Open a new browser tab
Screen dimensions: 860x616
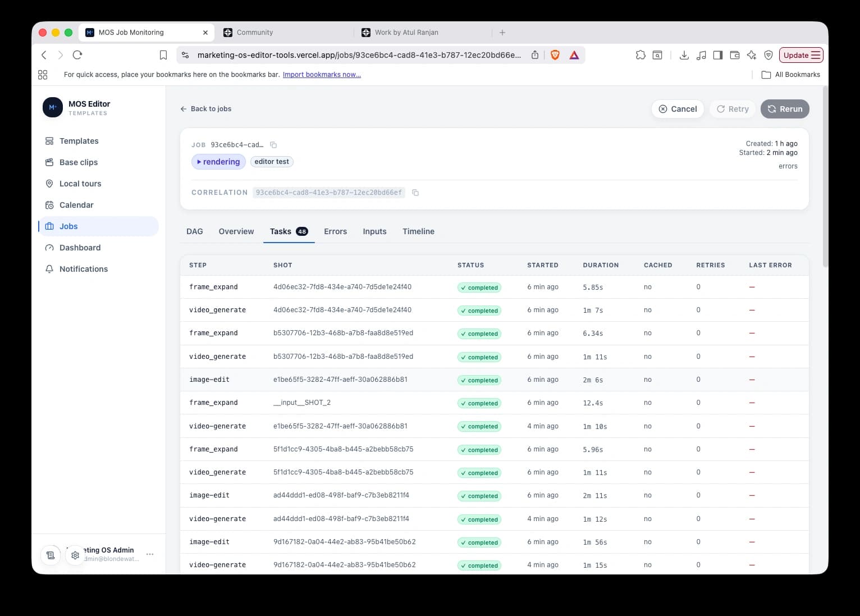click(x=502, y=33)
